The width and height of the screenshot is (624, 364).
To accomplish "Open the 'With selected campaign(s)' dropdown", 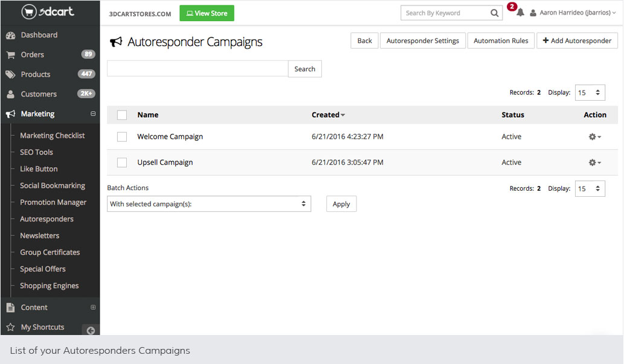I will 208,204.
